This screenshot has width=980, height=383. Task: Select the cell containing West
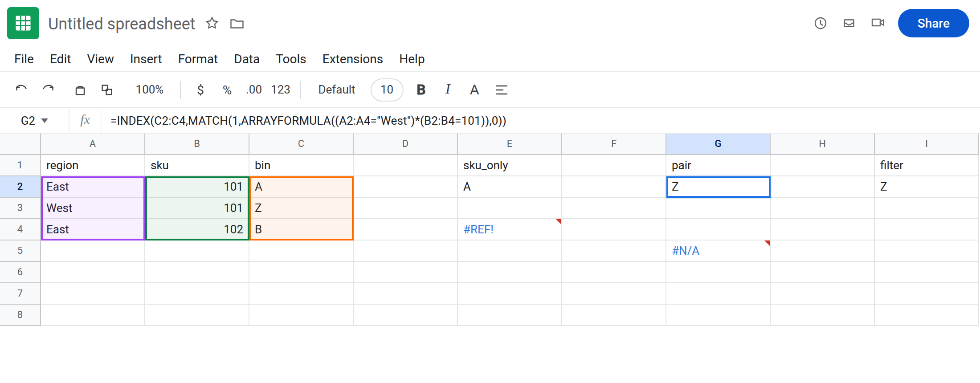coord(93,208)
